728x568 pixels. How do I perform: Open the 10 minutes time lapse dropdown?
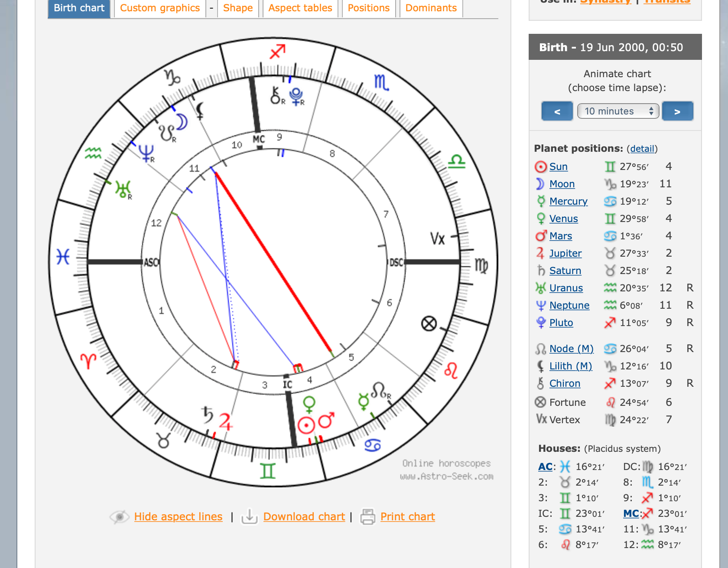click(x=618, y=111)
